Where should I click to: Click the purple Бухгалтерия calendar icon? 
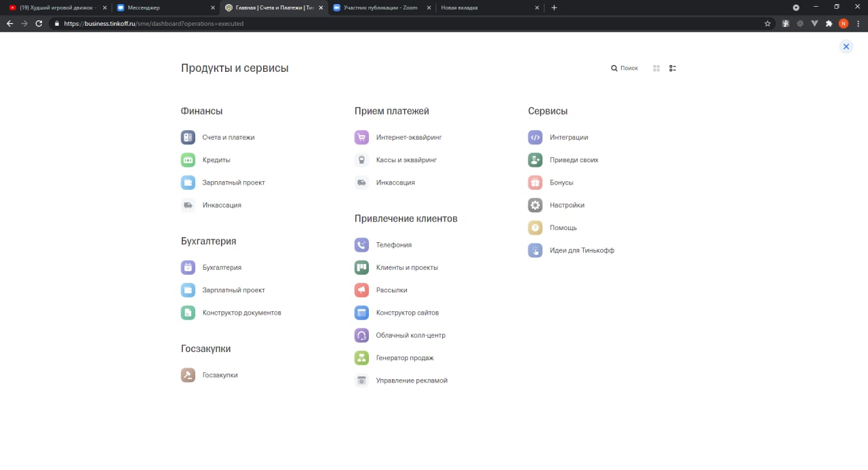[x=188, y=267]
